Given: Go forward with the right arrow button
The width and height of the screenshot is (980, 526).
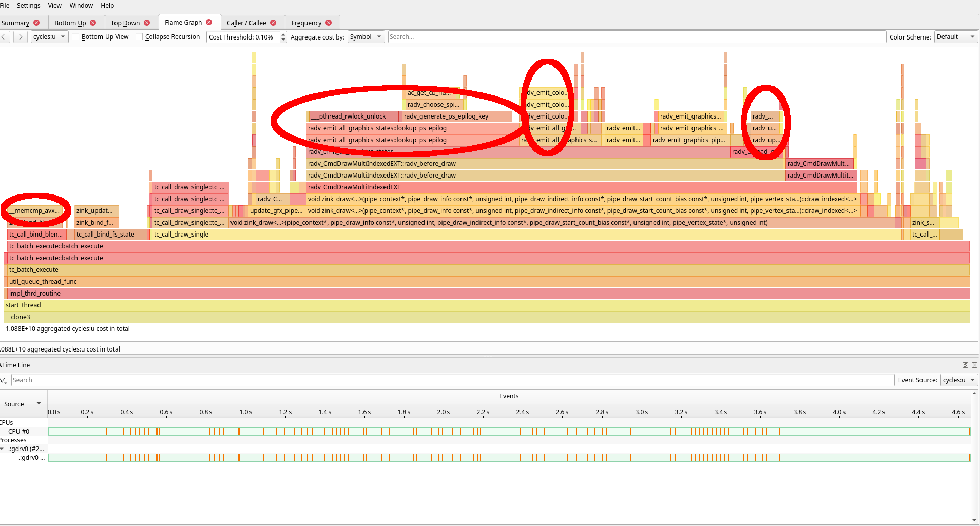Looking at the screenshot, I should click(21, 37).
